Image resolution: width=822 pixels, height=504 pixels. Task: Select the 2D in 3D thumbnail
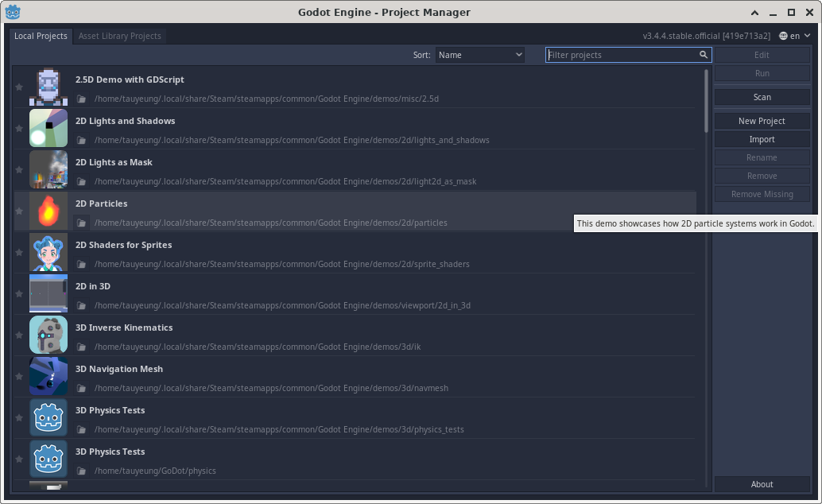click(x=48, y=293)
